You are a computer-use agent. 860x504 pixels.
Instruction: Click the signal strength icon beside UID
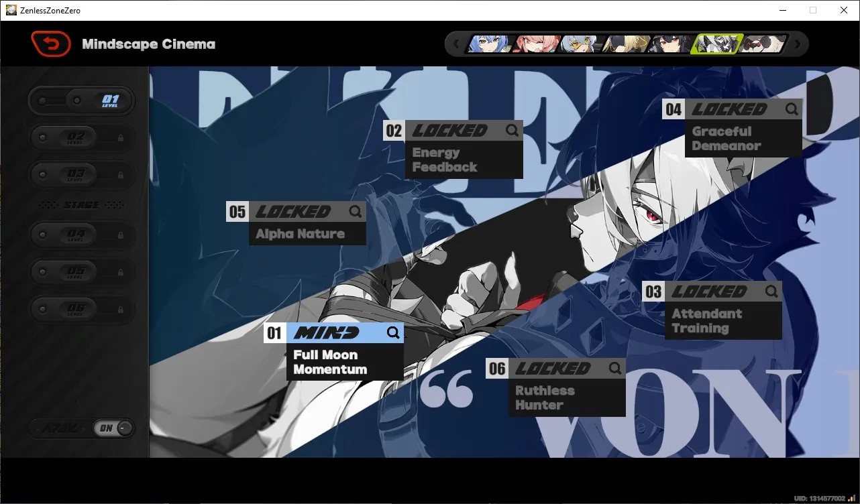coord(852,498)
